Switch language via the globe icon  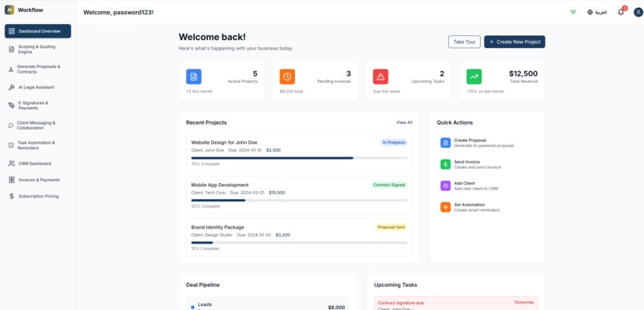590,12
